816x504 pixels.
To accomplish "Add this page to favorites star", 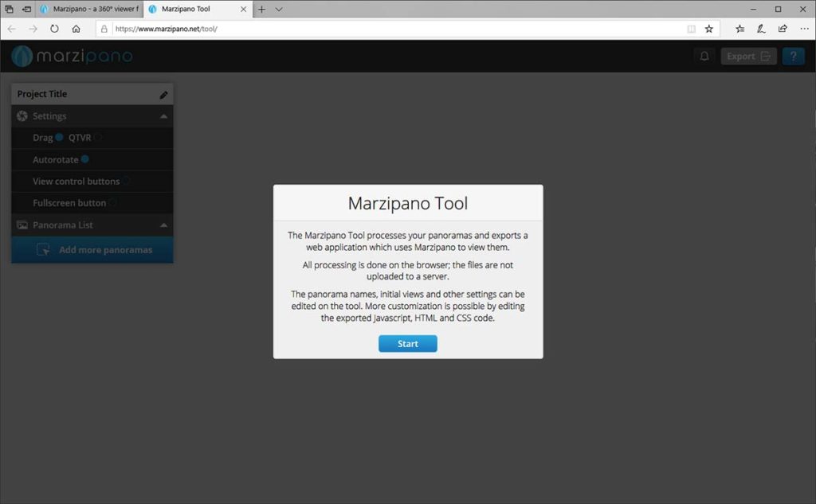I will pos(708,29).
